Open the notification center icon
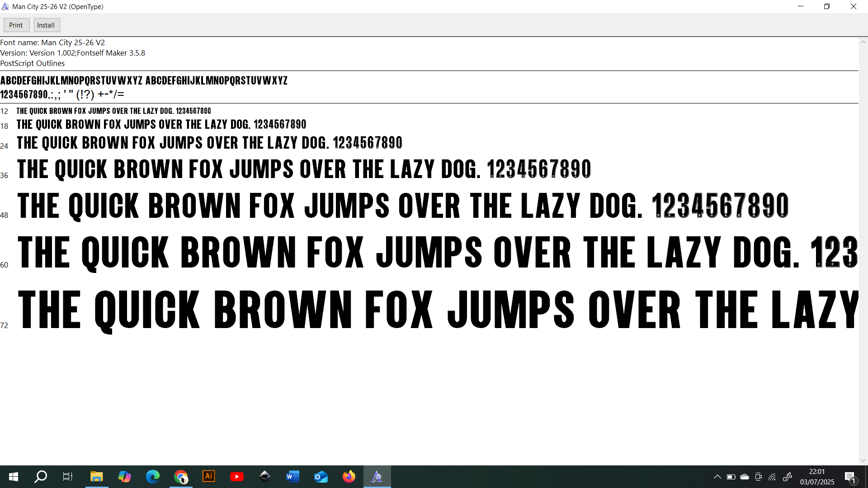The width and height of the screenshot is (868, 488). pyautogui.click(x=850, y=477)
